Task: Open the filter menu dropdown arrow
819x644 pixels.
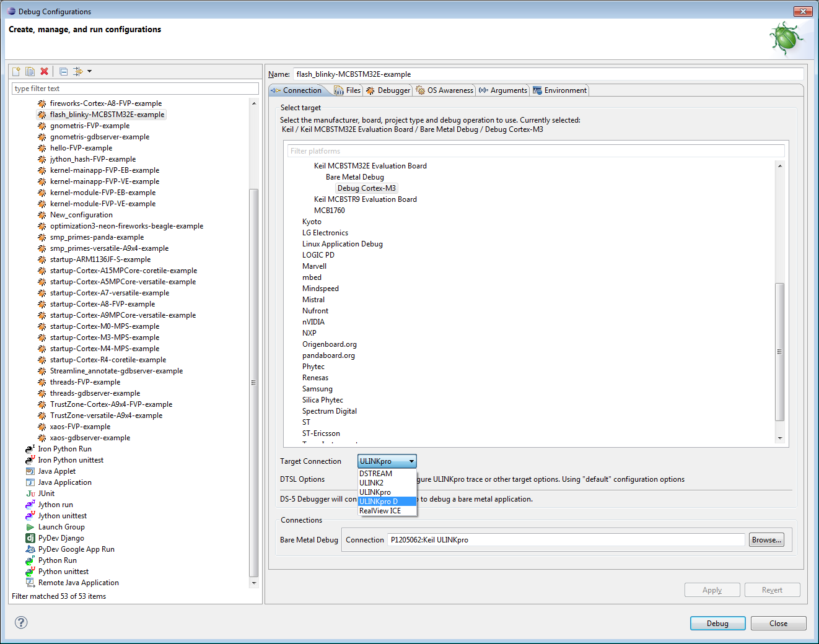Action: point(89,71)
